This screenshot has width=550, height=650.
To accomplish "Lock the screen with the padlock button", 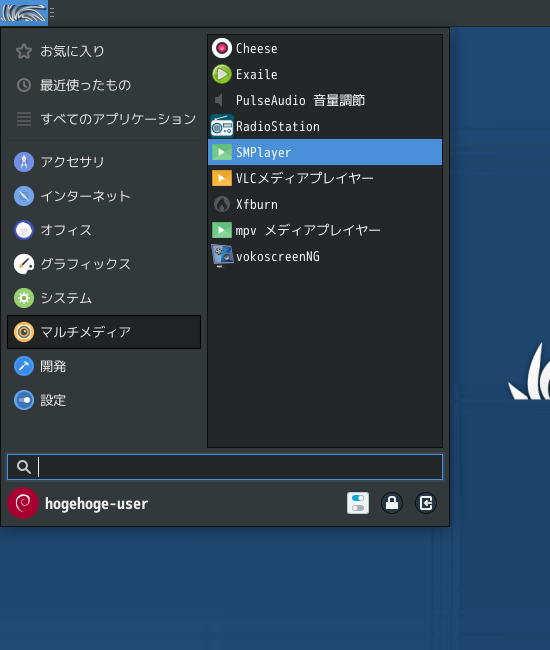I will tap(392, 503).
